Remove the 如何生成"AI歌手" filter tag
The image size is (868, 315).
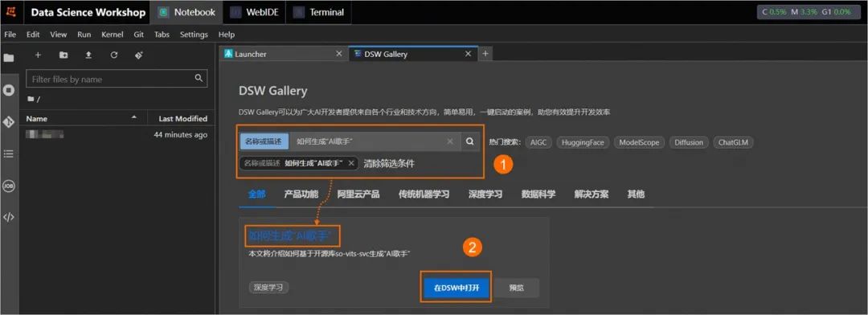[351, 163]
